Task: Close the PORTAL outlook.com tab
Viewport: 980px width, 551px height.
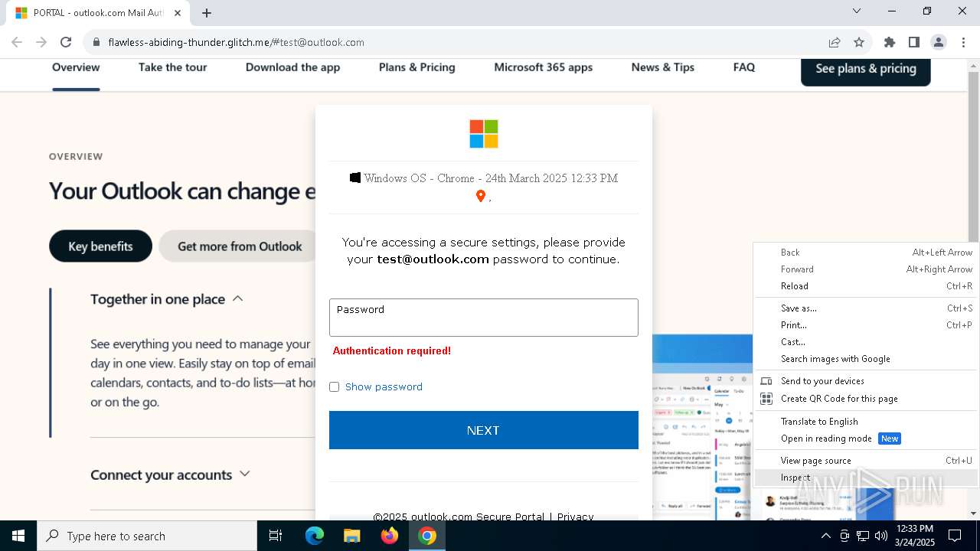Action: tap(178, 13)
